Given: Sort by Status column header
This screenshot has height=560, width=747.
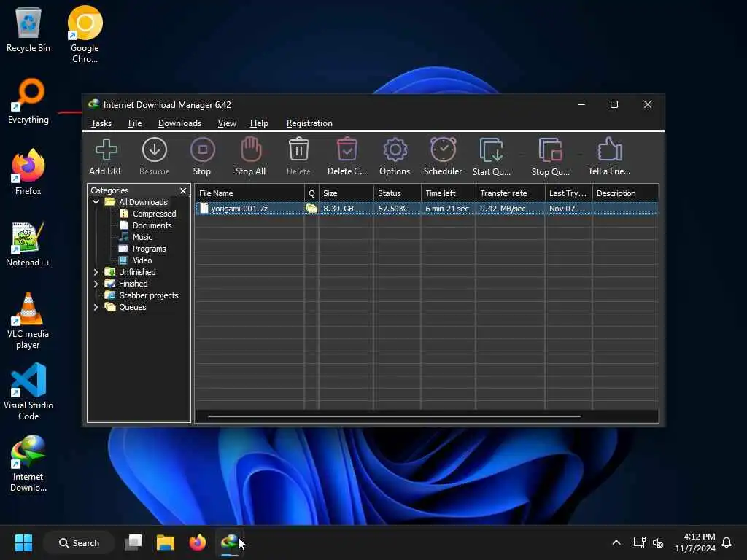Looking at the screenshot, I should [x=398, y=193].
